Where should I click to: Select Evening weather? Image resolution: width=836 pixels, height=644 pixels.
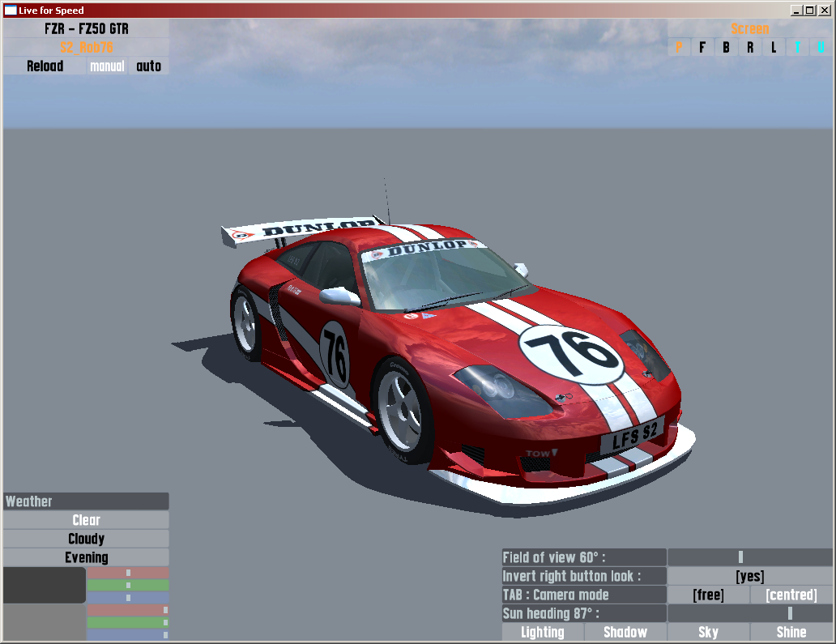coord(87,557)
